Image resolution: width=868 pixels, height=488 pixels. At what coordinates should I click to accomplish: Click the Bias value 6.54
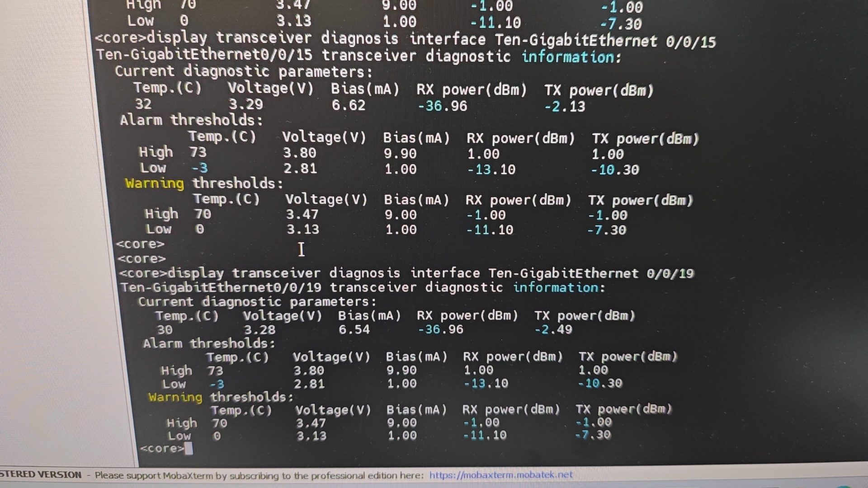354,329
